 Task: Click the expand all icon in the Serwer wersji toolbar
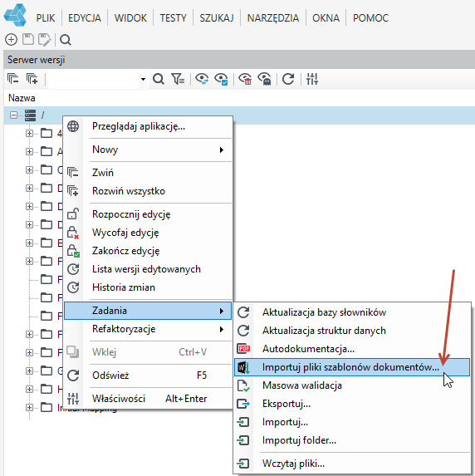click(32, 79)
